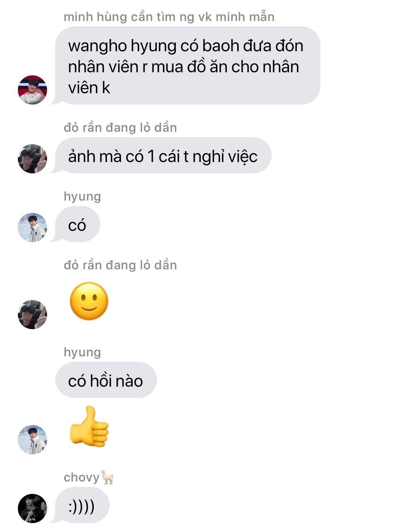Select the 'wangho hyung có baoh đưa đón' message bubble
The image size is (420, 532).
point(187,66)
